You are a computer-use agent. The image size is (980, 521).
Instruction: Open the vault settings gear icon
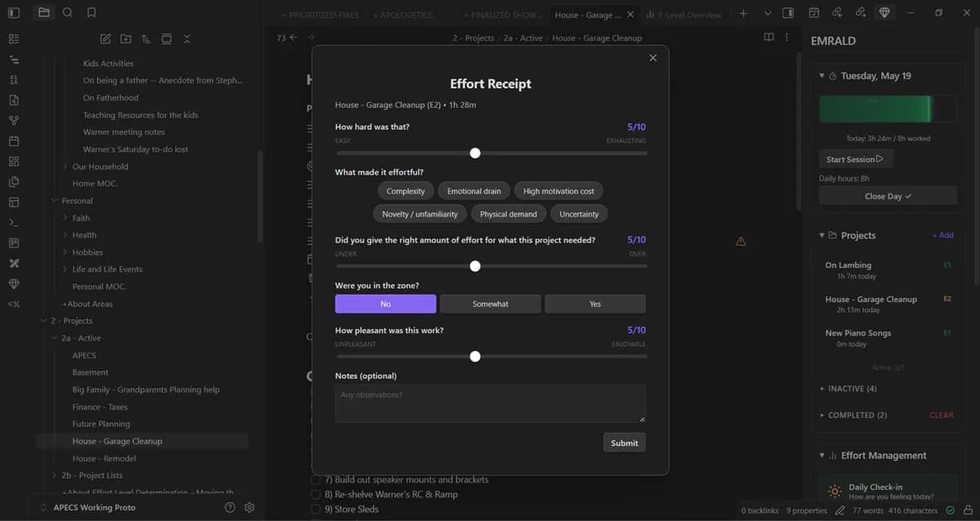tap(250, 507)
